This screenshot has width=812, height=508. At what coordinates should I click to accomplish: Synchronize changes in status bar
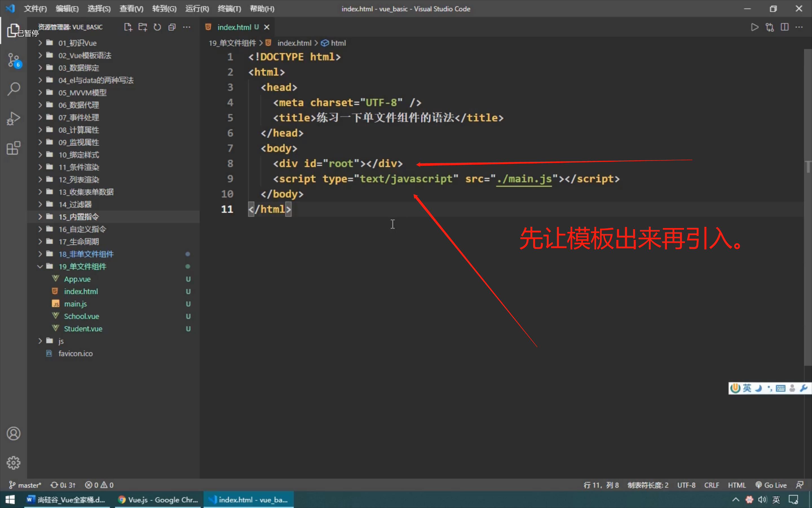tap(63, 485)
